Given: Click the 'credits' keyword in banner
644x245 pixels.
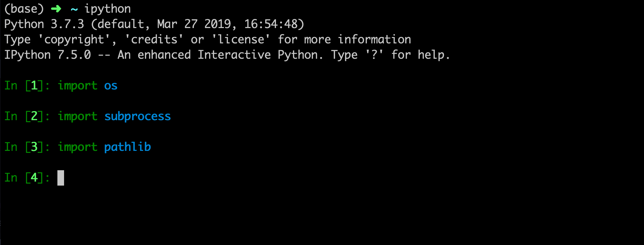Looking at the screenshot, I should 154,40.
